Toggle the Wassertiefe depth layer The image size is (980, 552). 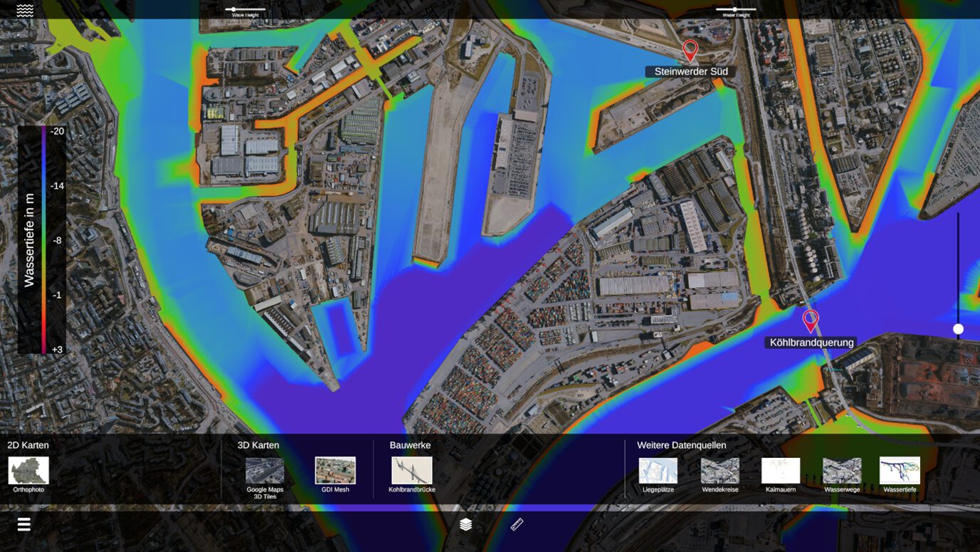900,471
